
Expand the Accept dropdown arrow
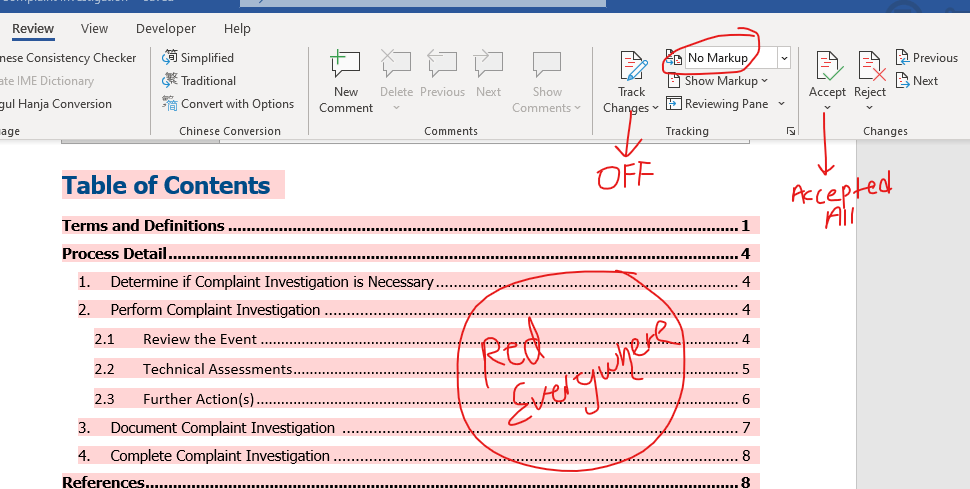pos(827,108)
